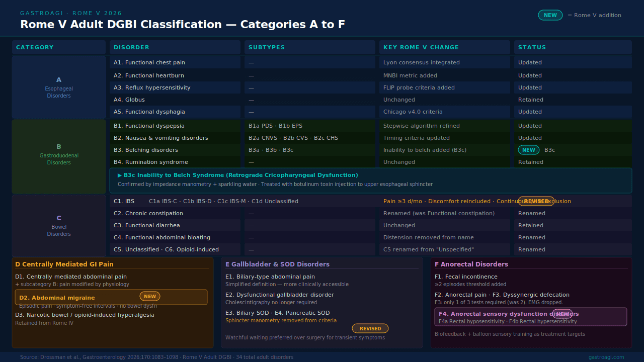The image size is (644, 362).
Task: Click the NEW badge in the legend
Action: tap(550, 15)
